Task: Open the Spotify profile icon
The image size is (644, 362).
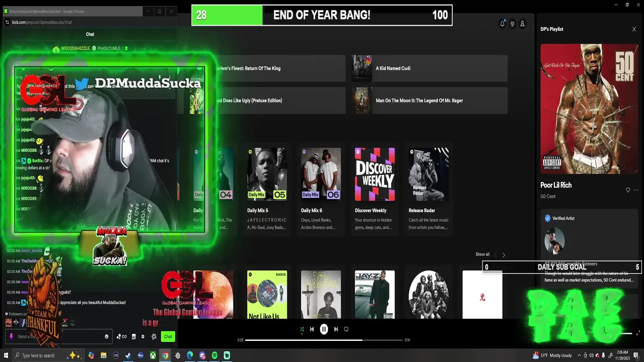Action: pyautogui.click(x=522, y=24)
